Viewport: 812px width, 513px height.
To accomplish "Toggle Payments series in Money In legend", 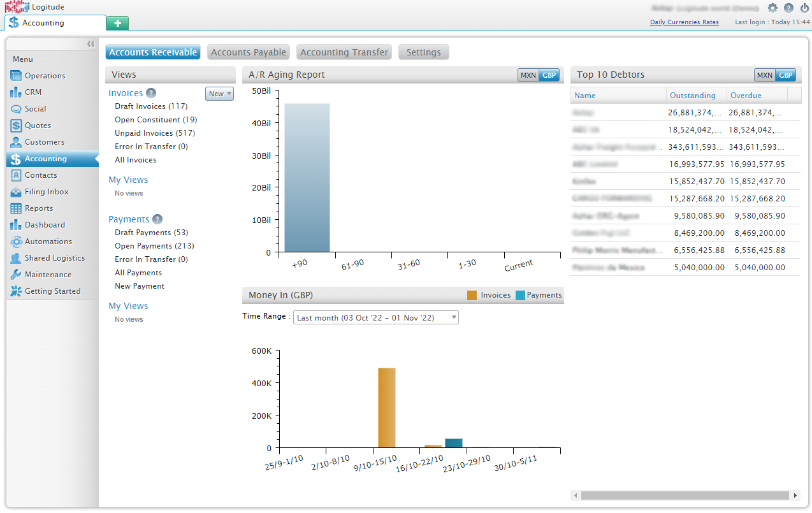I will pyautogui.click(x=539, y=295).
